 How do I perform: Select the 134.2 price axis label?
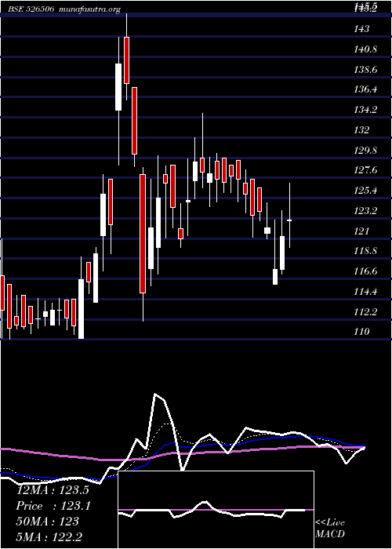(x=365, y=110)
